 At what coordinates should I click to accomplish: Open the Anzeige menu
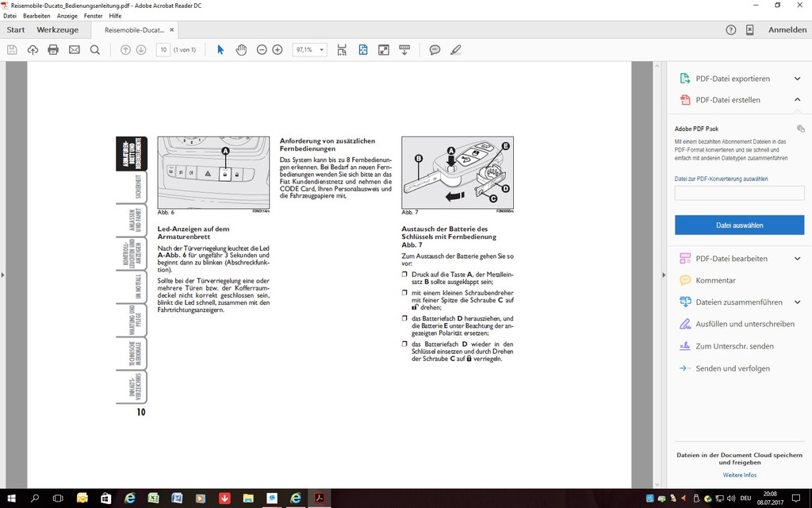pos(67,16)
